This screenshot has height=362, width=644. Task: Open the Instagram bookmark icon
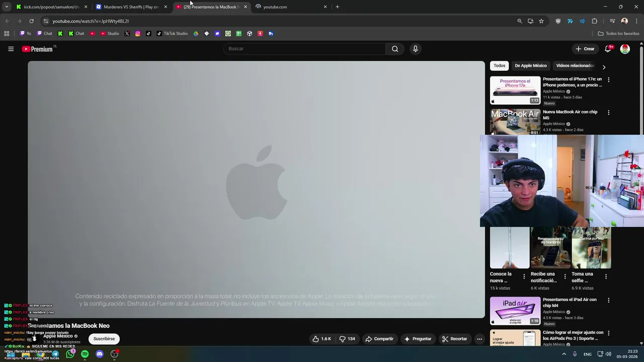click(138, 34)
